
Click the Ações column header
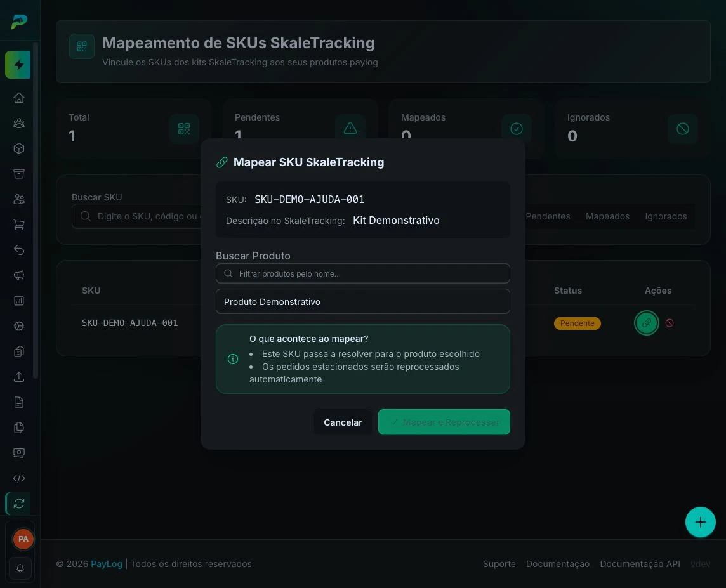[x=658, y=291]
